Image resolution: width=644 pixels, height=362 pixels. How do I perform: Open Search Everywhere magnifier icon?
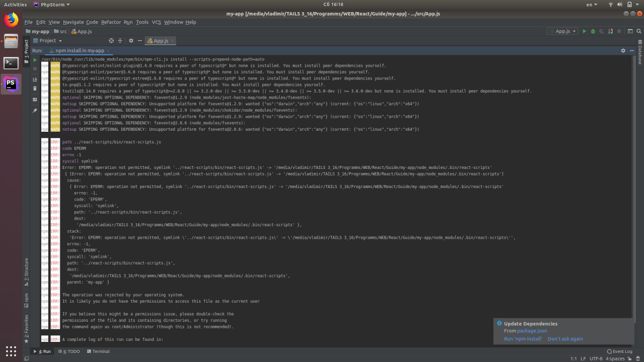tap(638, 31)
